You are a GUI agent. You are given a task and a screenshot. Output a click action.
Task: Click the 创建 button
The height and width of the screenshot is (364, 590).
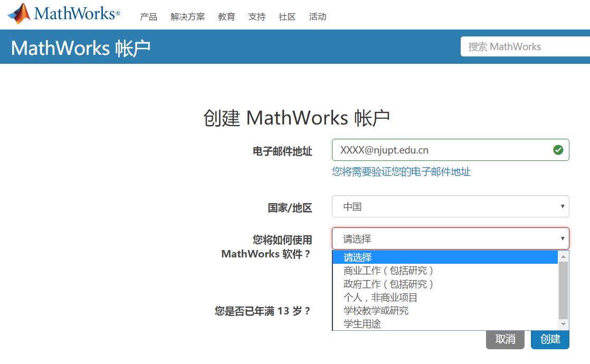click(x=550, y=339)
